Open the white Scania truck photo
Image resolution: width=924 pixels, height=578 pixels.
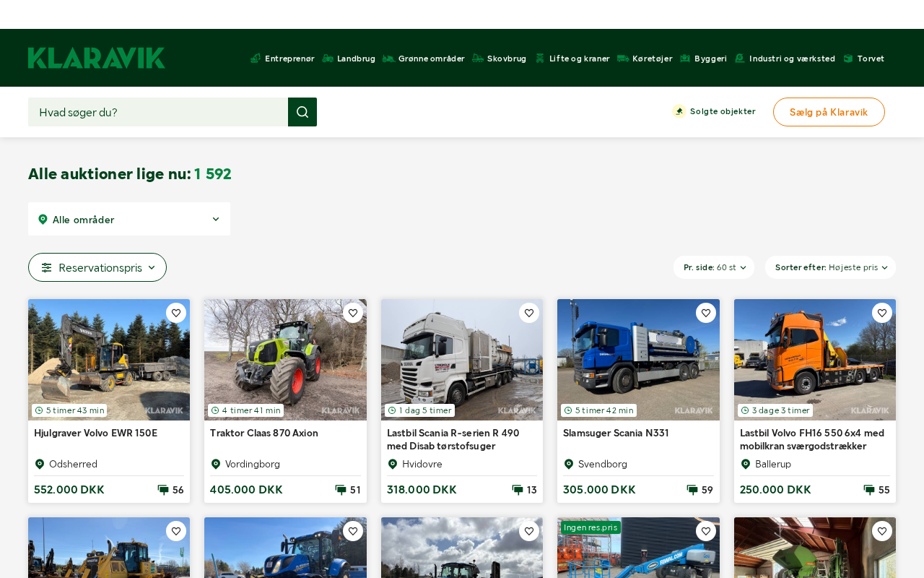[x=462, y=360]
